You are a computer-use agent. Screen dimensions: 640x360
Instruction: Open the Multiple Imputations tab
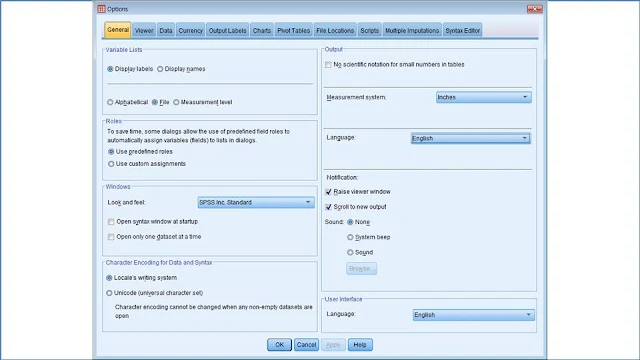coord(412,31)
